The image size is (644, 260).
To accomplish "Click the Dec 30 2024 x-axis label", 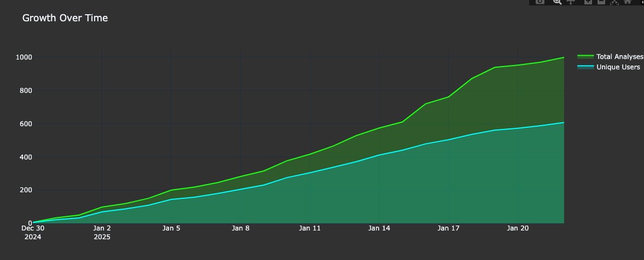I will point(32,233).
